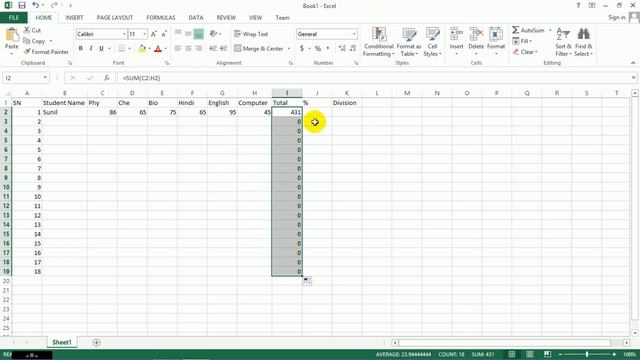Select the cell containing Sunil
Image resolution: width=640 pixels, height=360 pixels.
(64, 112)
